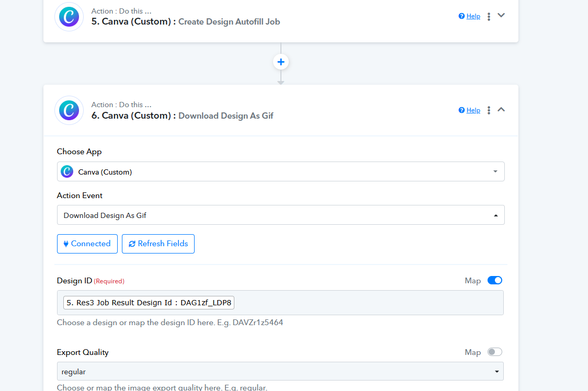Click inside the Design ID input field

366,303
